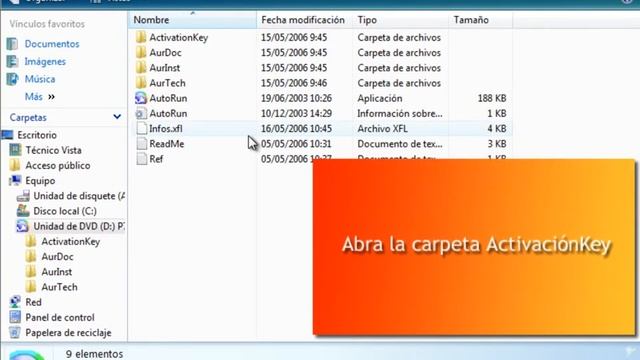Image resolution: width=640 pixels, height=360 pixels.
Task: Click the Carpetas pane heading label
Action: pyautogui.click(x=28, y=117)
